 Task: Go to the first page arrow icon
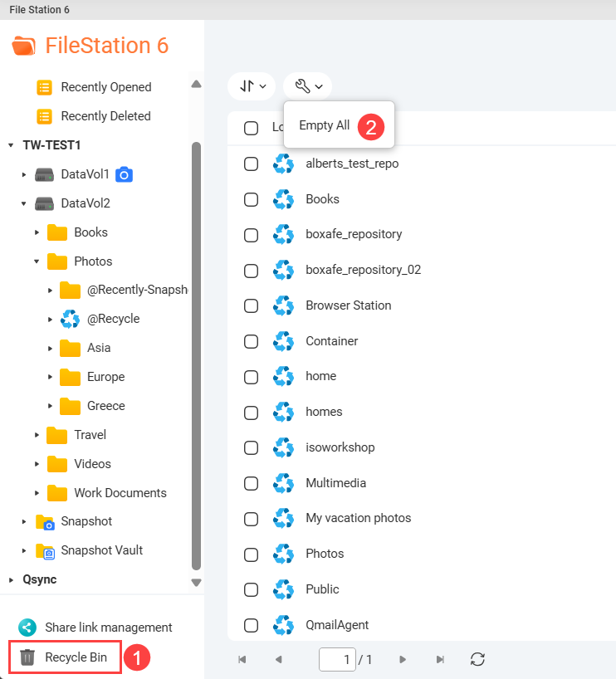pyautogui.click(x=242, y=659)
